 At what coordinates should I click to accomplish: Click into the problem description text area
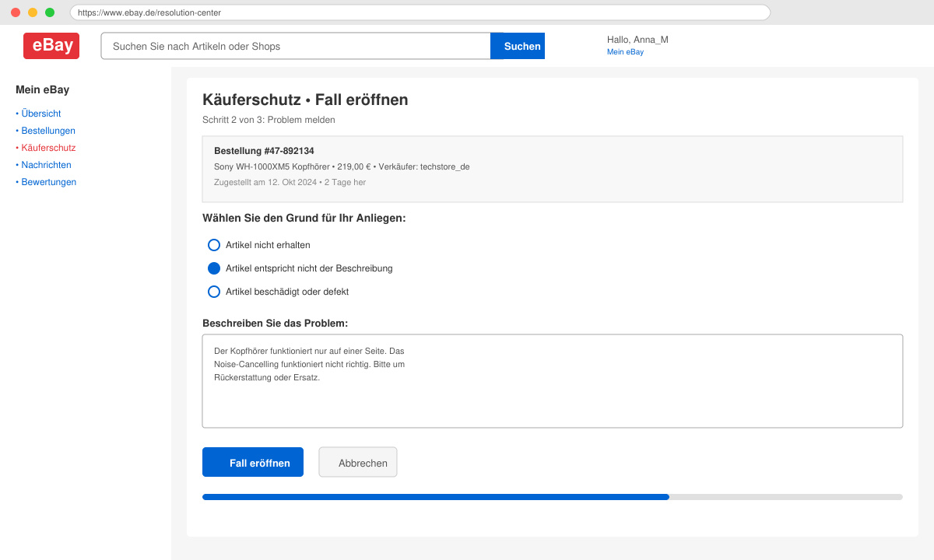(x=553, y=381)
